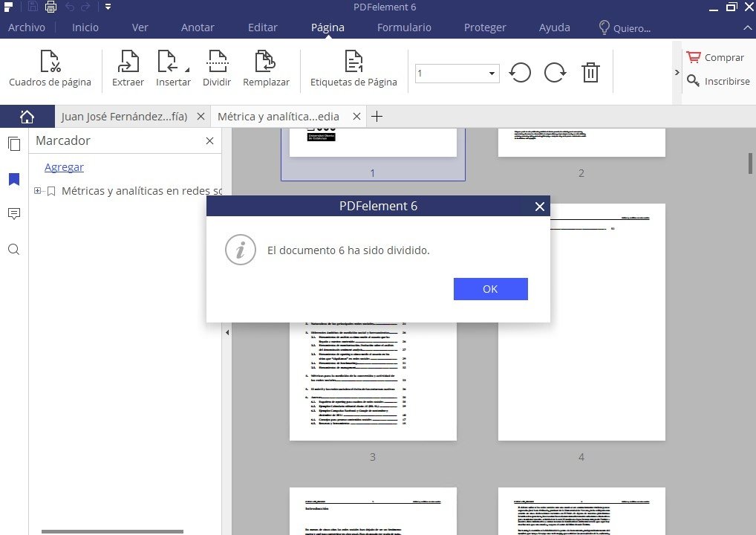Screen dimensions: 756x535
Task: Open the search sidebar panel
Action: pos(14,250)
